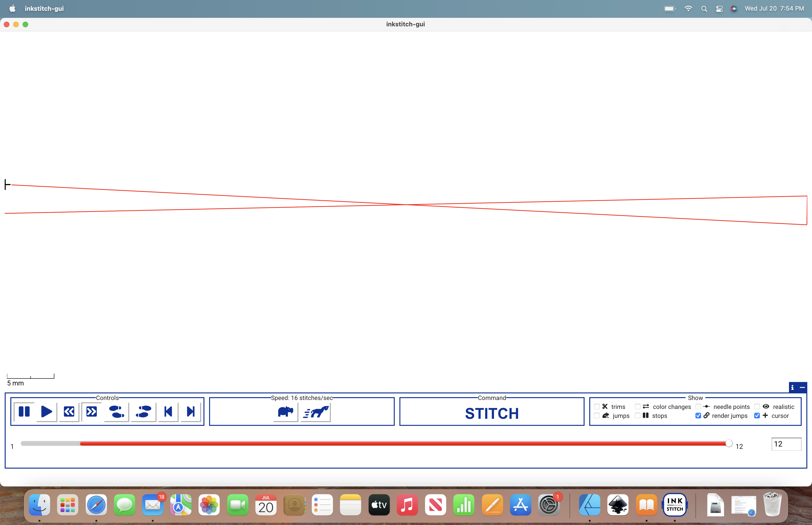Screen dimensions: 812x525
Task: Toggle the needle points display
Action: pos(698,406)
